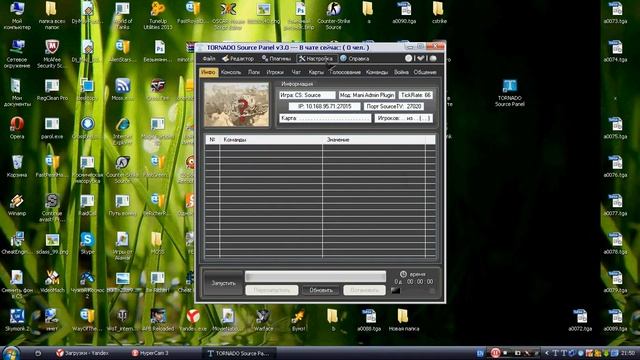Image resolution: width=640 pixels, height=360 pixels.
Task: Click the Значение column header in table
Action: (373, 140)
